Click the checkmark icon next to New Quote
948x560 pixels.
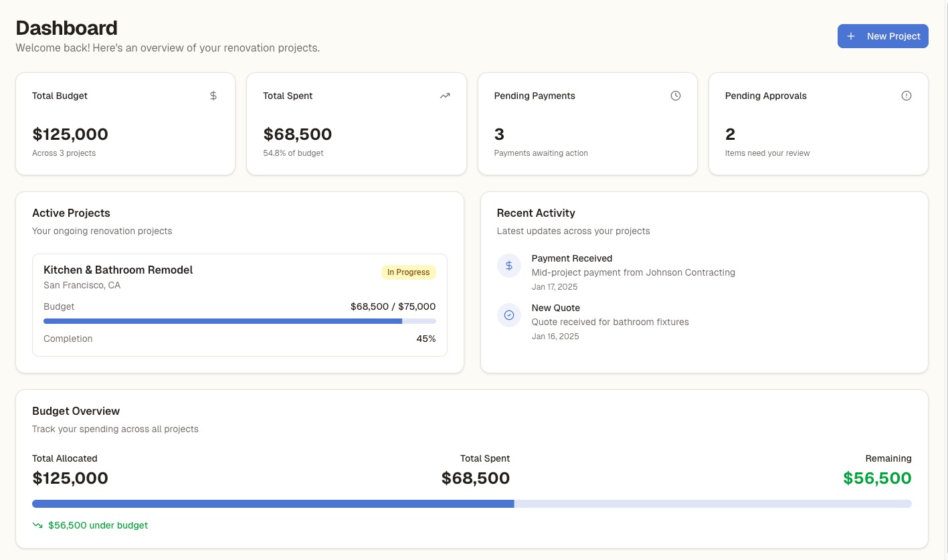pyautogui.click(x=509, y=315)
